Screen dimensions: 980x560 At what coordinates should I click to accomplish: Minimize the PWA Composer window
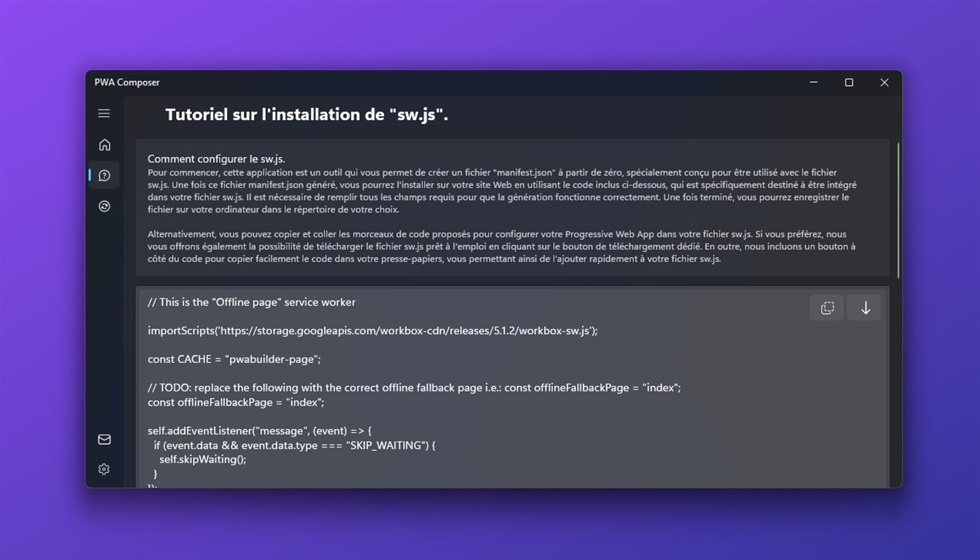[x=814, y=83]
